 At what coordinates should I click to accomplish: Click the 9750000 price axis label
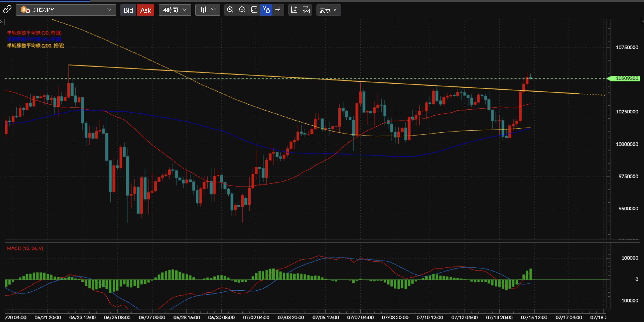click(x=628, y=176)
